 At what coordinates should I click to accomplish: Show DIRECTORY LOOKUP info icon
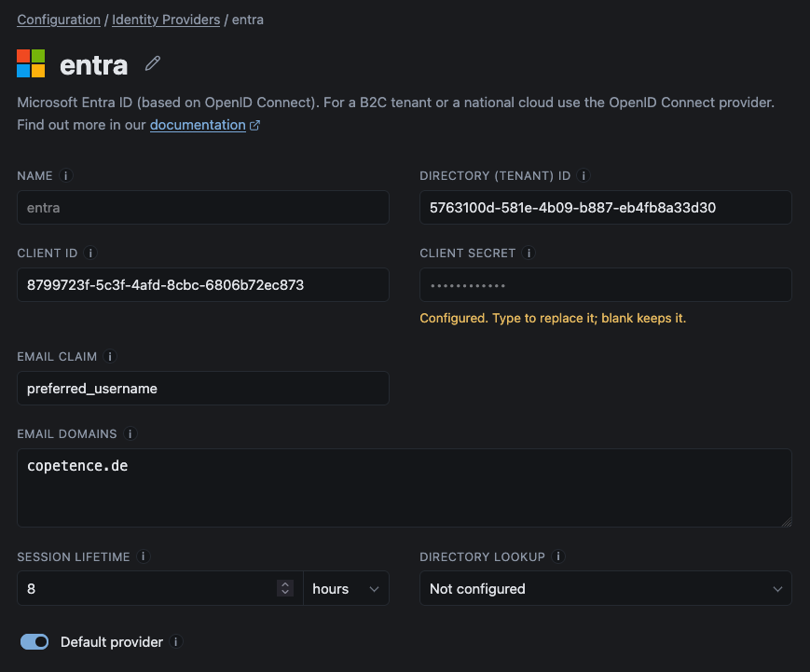(558, 556)
